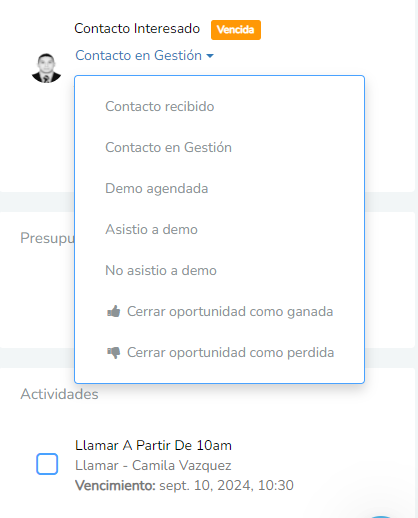The image size is (418, 518).
Task: Choose Cerrar oportunidad como ganada
Action: (219, 311)
